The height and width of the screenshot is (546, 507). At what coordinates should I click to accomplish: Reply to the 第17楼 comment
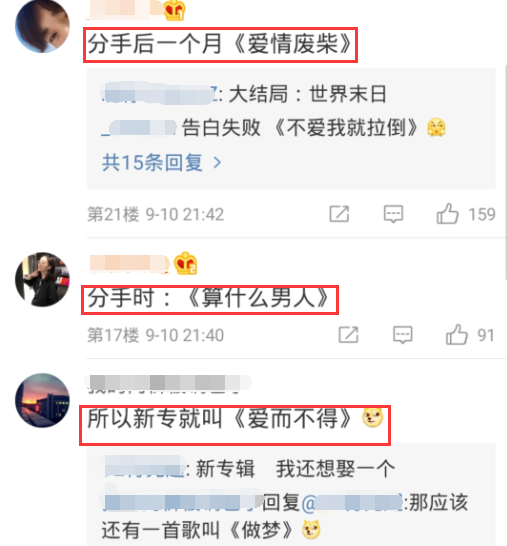coord(403,335)
